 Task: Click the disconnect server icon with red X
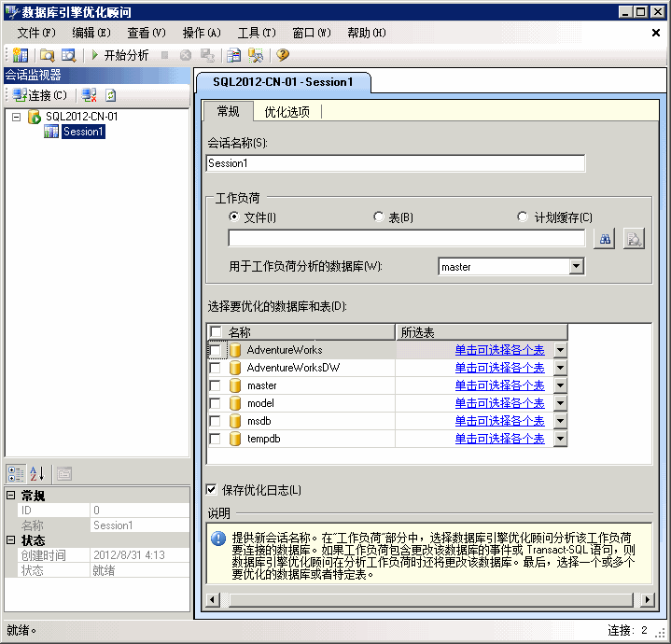[89, 95]
